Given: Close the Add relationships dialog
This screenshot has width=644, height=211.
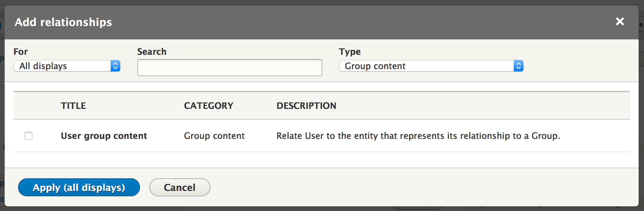Looking at the screenshot, I should pos(620,22).
